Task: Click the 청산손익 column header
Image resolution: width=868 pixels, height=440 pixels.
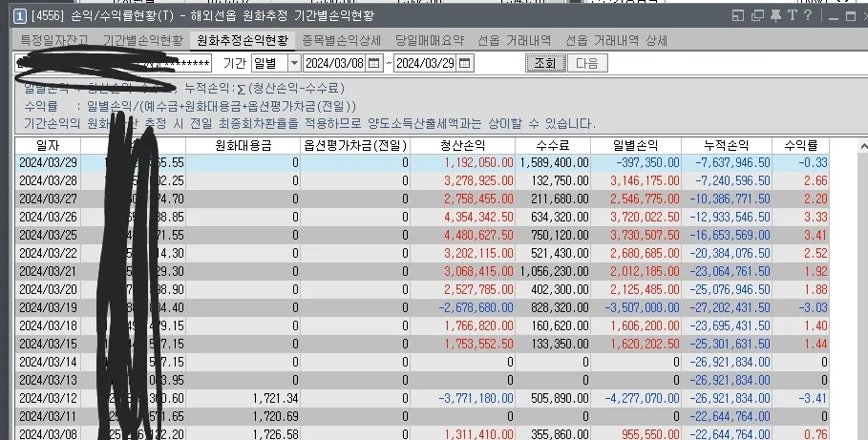Action: click(463, 146)
